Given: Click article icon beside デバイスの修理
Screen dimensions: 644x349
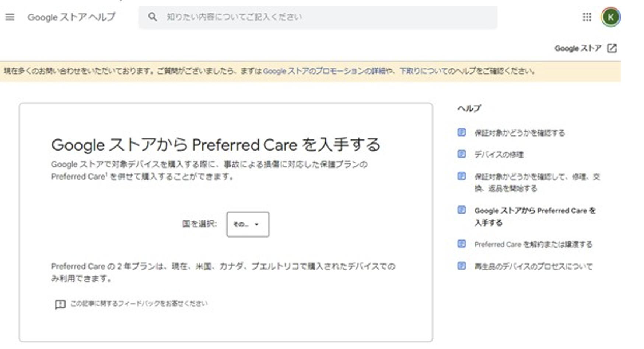Looking at the screenshot, I should pyautogui.click(x=461, y=154).
